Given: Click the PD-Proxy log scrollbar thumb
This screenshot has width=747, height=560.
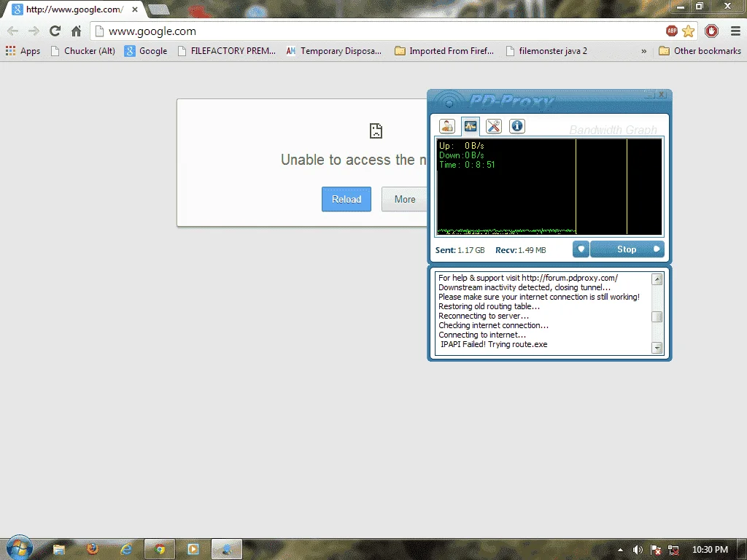Looking at the screenshot, I should (x=657, y=316).
